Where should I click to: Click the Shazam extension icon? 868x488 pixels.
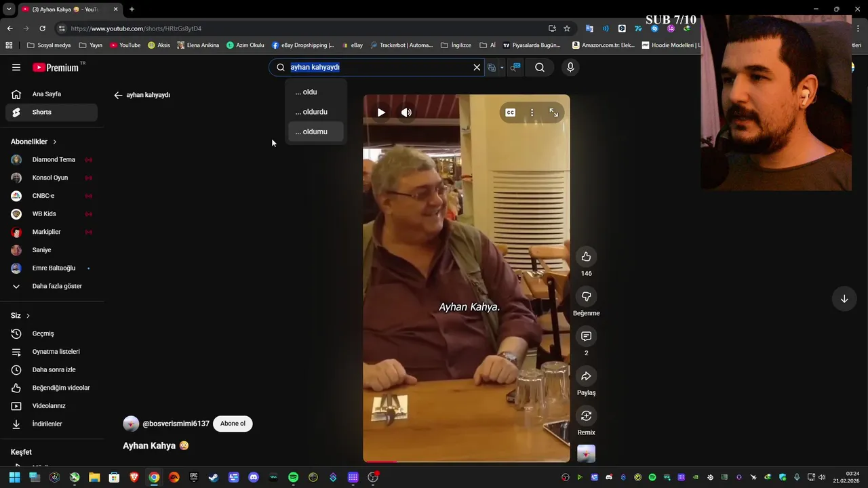click(x=654, y=28)
